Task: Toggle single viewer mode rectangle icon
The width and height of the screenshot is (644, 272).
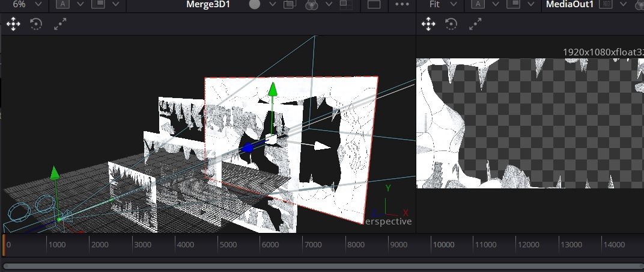Action: (x=374, y=4)
